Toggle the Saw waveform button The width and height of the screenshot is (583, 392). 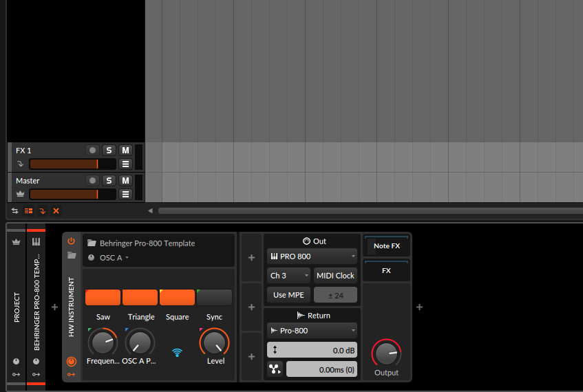pyautogui.click(x=103, y=297)
